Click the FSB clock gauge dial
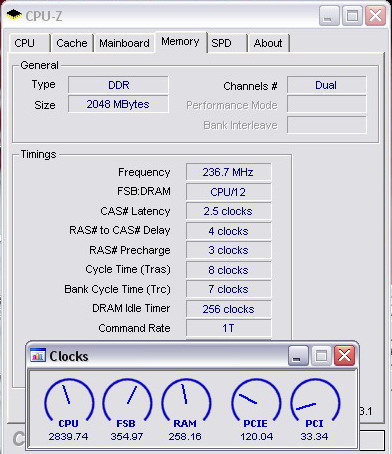 127,399
